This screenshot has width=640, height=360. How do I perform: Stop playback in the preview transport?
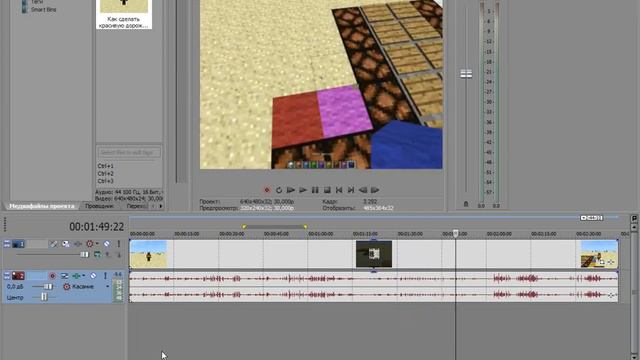tap(327, 190)
